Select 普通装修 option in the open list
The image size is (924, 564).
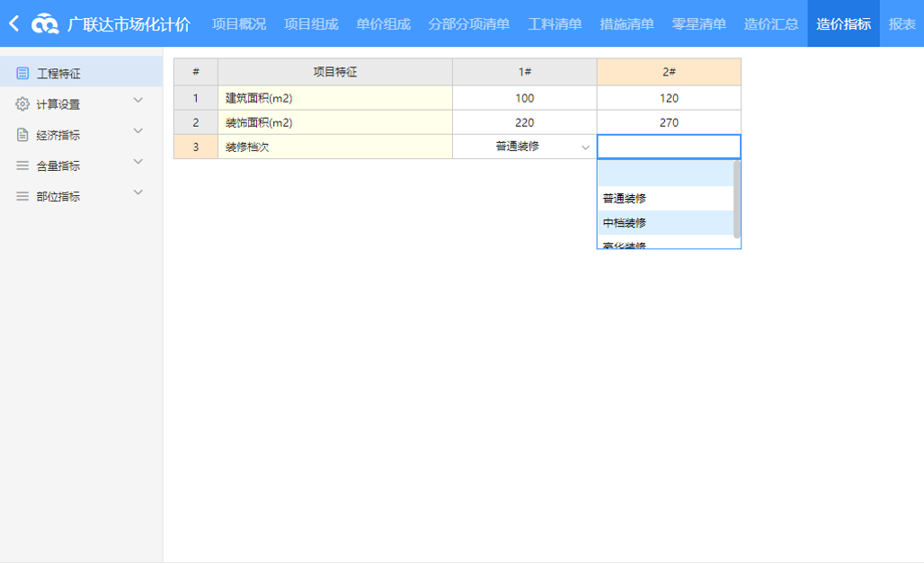pos(625,199)
